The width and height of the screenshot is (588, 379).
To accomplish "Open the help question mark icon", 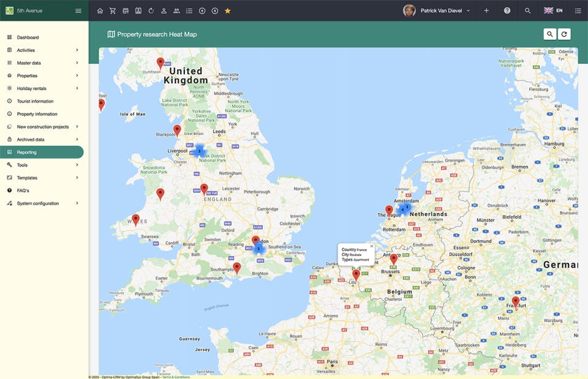I will click(507, 10).
